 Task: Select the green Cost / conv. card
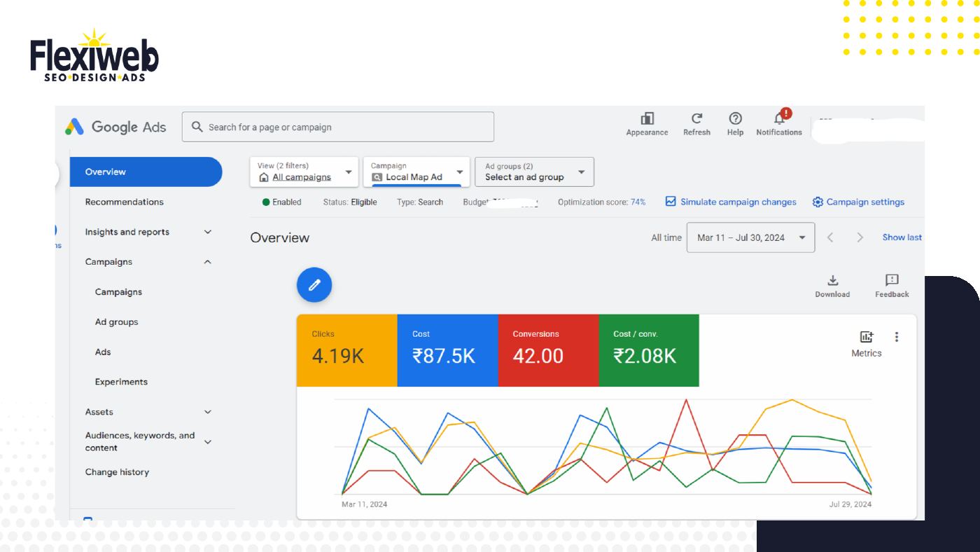pos(649,350)
